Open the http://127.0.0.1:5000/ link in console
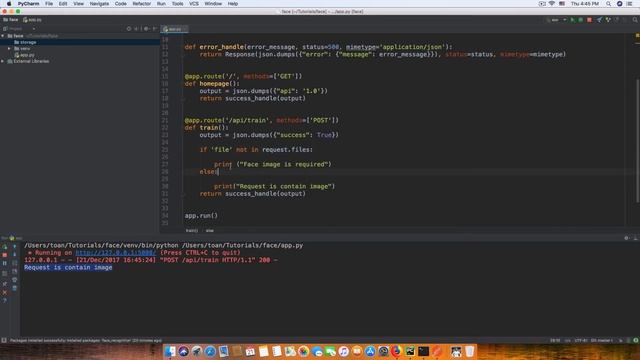Viewport: 640px width, 360px height. click(x=116, y=253)
